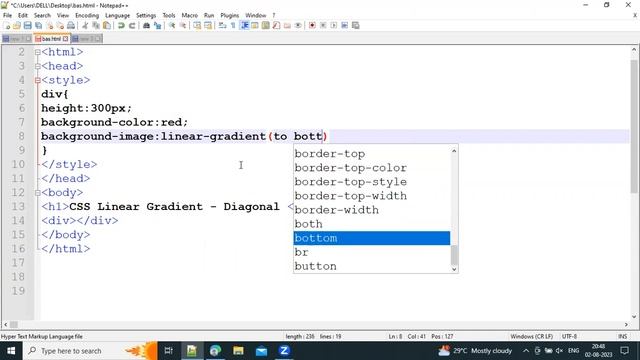Open the Encoding menu
Image resolution: width=640 pixels, height=360 pixels.
[x=87, y=15]
